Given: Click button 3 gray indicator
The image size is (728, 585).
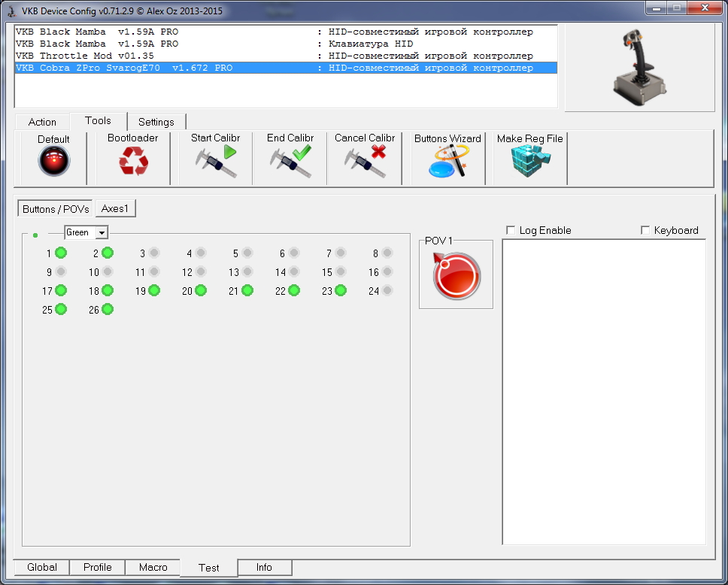Looking at the screenshot, I should 154,253.
